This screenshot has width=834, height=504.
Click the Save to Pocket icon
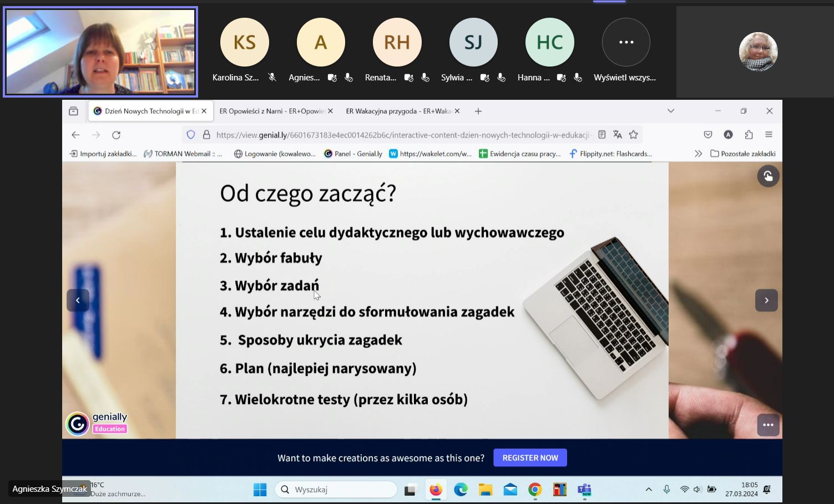[708, 135]
